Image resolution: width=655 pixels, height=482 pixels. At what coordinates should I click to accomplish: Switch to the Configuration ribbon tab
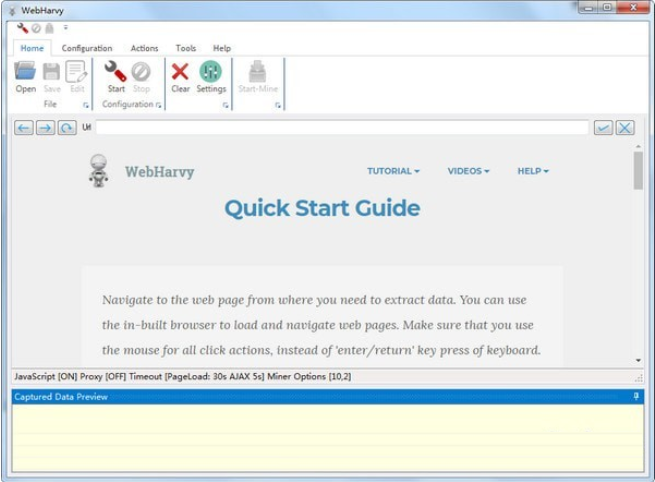87,48
